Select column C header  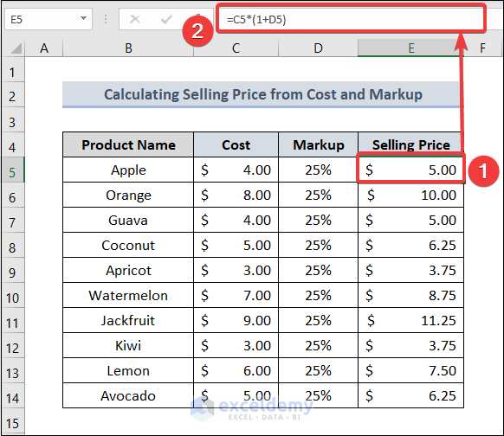click(x=236, y=48)
